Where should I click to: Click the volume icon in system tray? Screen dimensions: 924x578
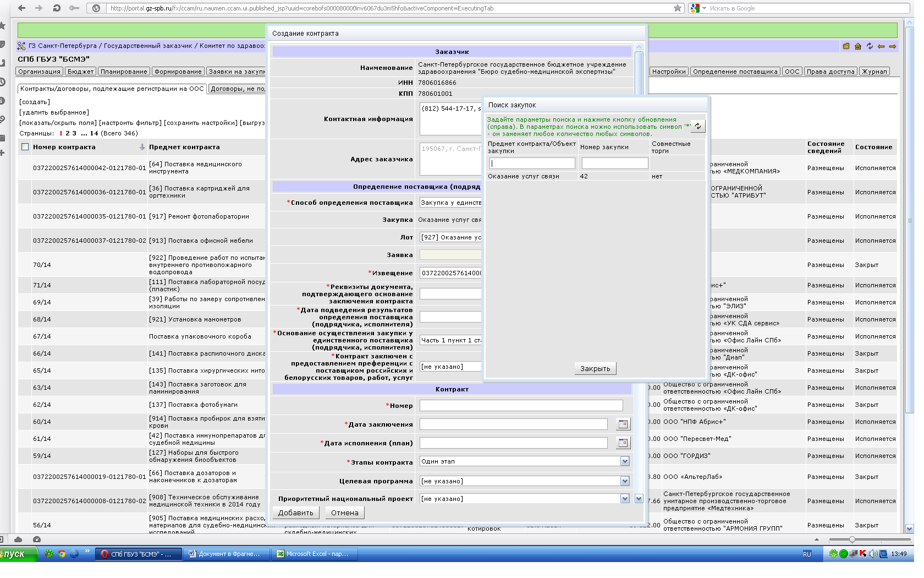coord(873,554)
